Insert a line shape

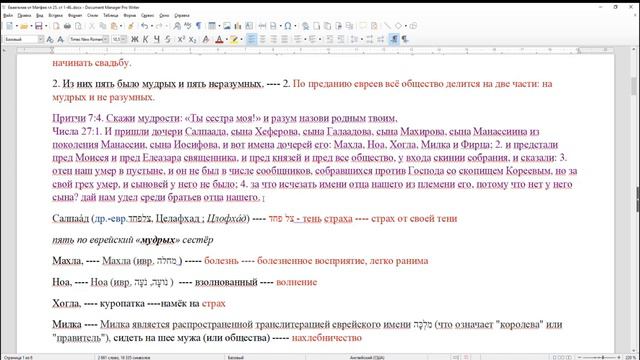[387, 26]
